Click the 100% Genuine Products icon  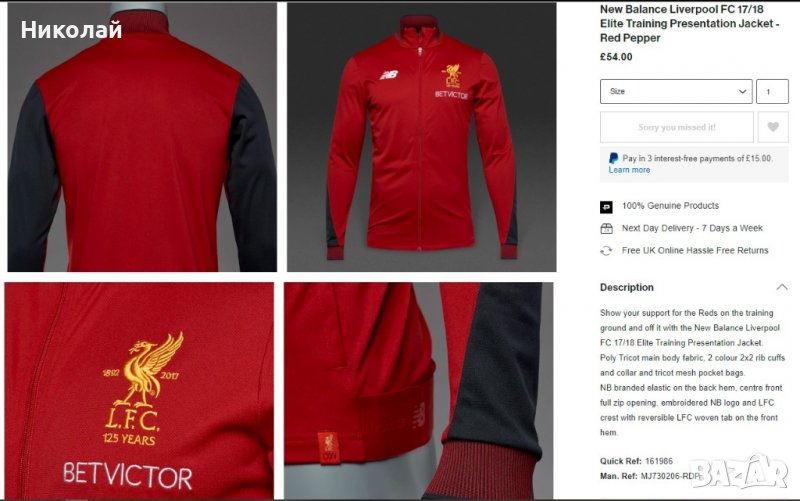click(x=606, y=207)
